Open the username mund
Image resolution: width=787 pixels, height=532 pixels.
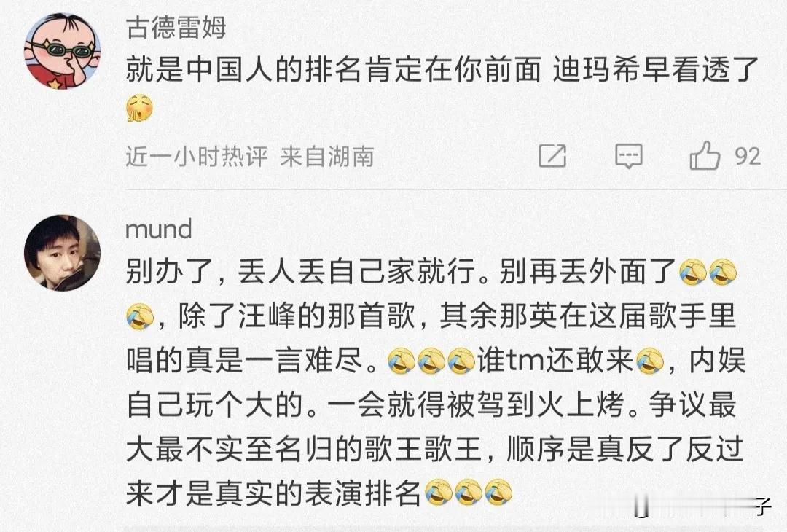(x=159, y=230)
